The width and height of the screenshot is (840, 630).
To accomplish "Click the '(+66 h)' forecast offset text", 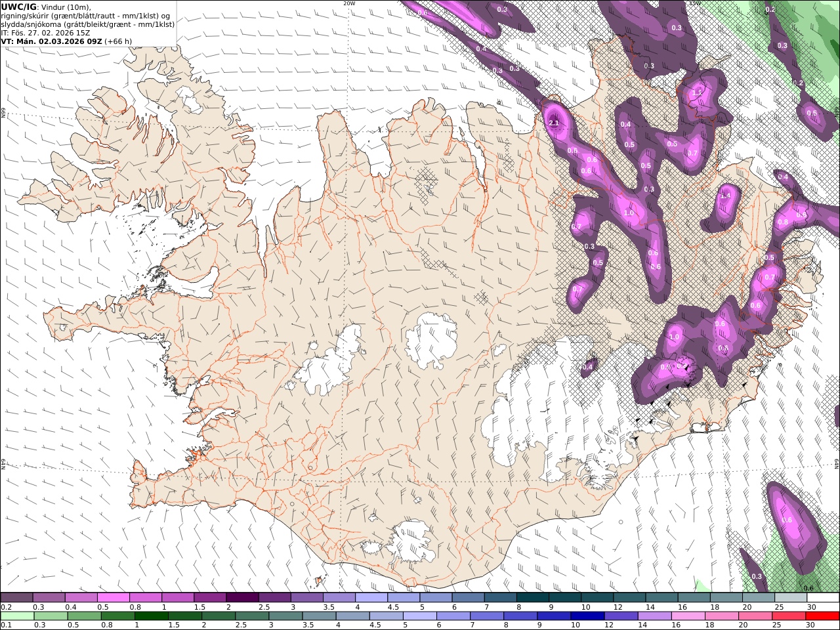I will [x=118, y=41].
